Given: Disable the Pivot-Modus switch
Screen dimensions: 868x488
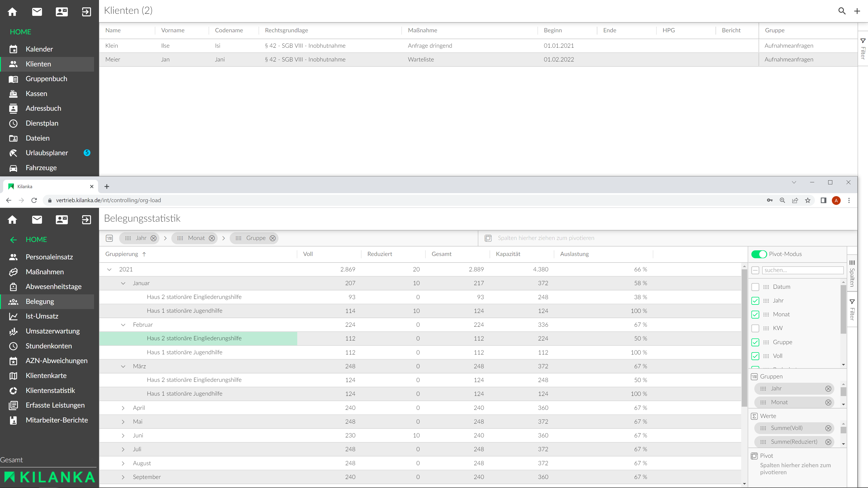Looking at the screenshot, I should [759, 254].
